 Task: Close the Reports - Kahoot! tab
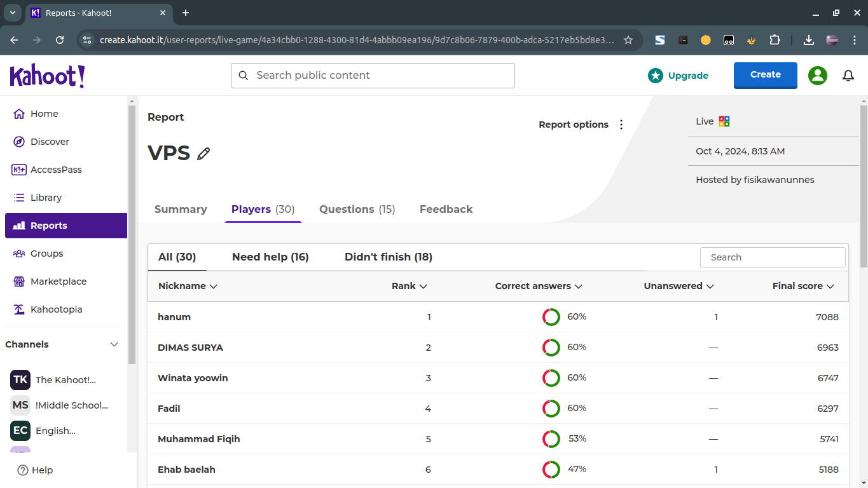pyautogui.click(x=163, y=13)
